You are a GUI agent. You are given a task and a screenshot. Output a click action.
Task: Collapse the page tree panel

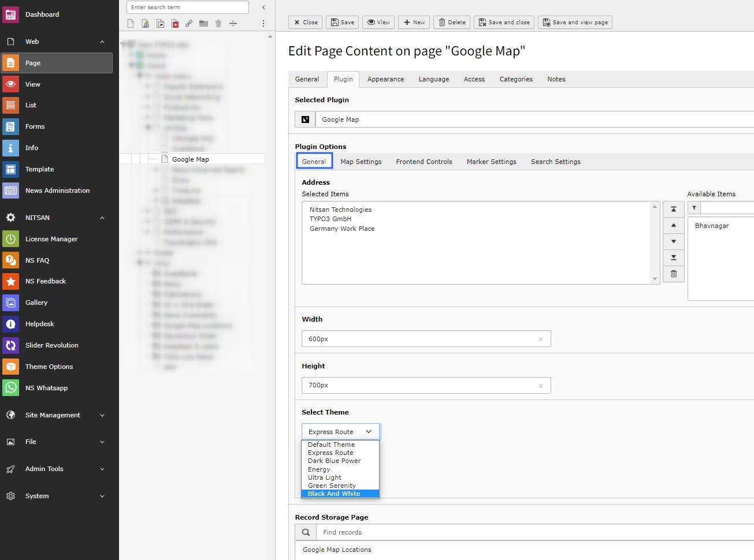(263, 8)
